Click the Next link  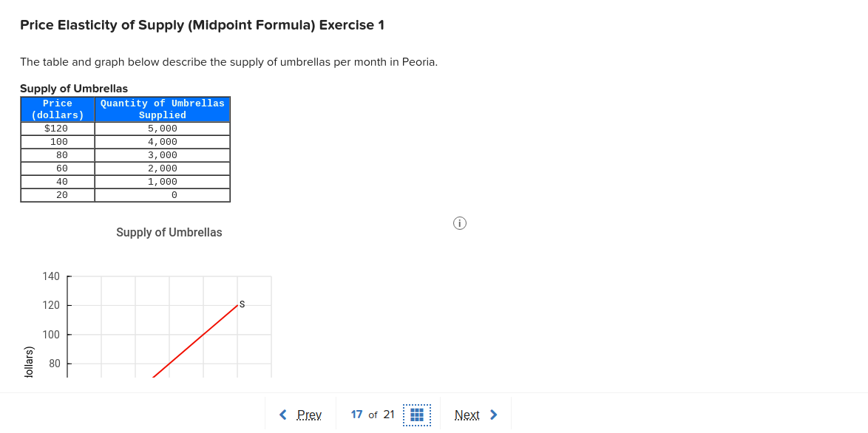click(467, 415)
